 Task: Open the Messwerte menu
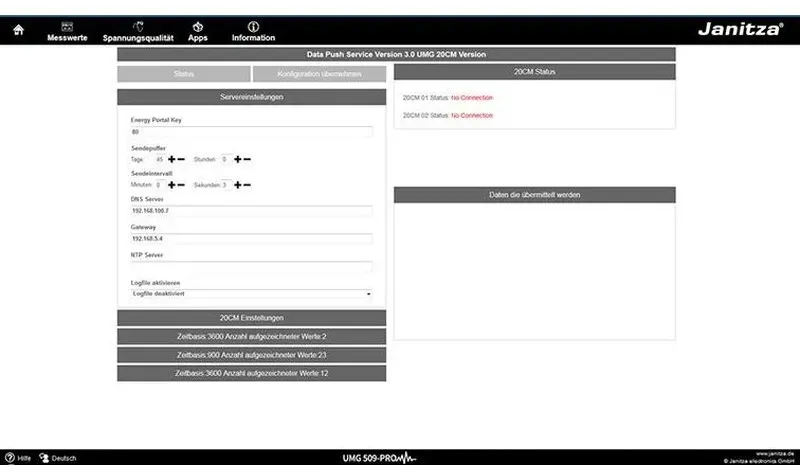click(67, 32)
